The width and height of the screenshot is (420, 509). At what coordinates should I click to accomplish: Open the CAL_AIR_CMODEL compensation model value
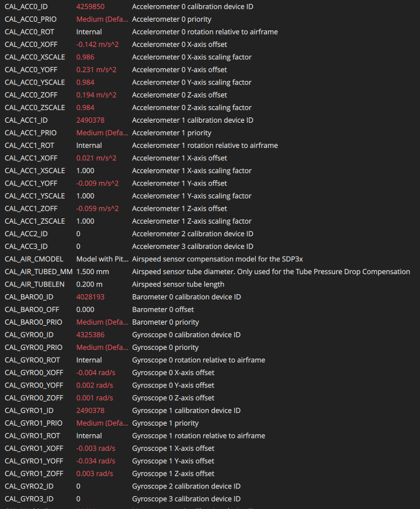pyautogui.click(x=102, y=259)
